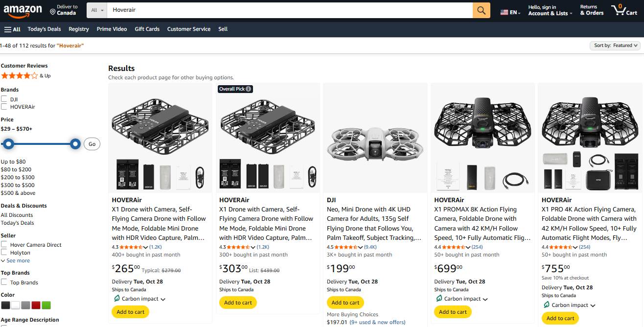This screenshot has width=644, height=327.
Task: Click the delivery location pin icon
Action: (x=52, y=11)
